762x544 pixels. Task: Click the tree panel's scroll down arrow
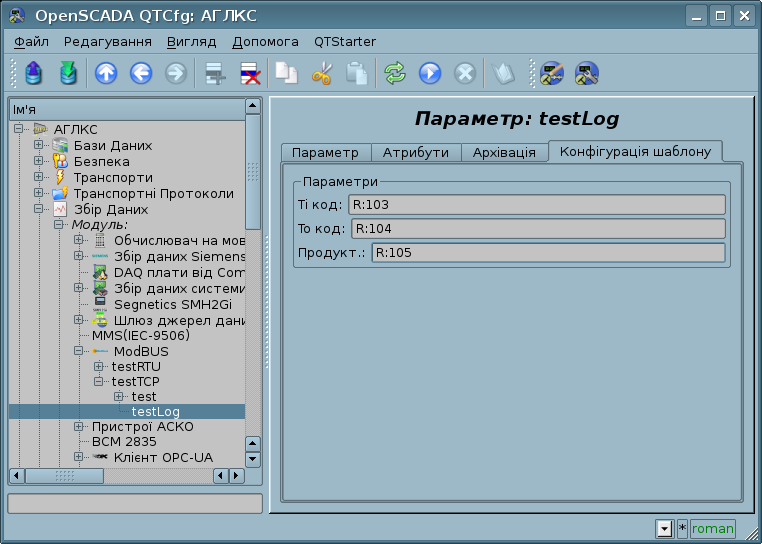click(253, 459)
